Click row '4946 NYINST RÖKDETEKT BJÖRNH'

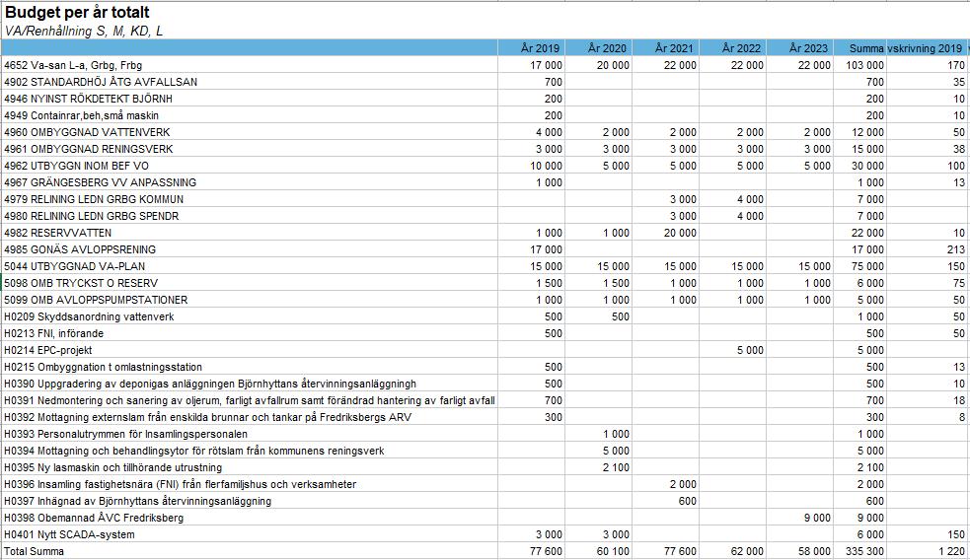click(x=485, y=99)
